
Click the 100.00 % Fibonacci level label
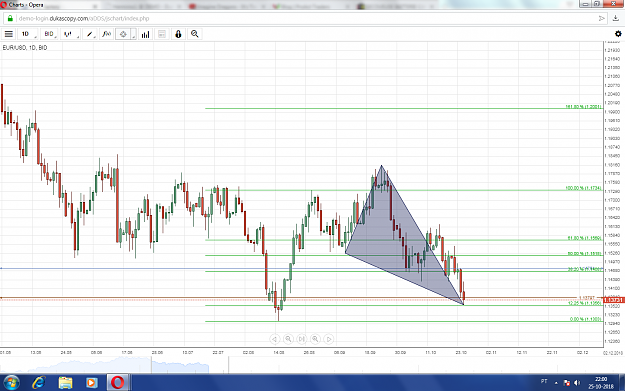(583, 188)
